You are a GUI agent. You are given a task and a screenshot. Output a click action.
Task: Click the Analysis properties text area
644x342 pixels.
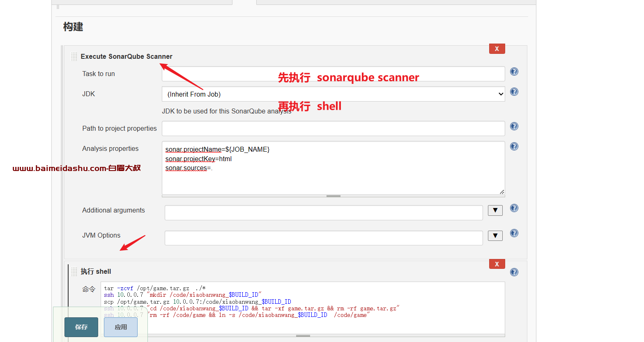[333, 168]
